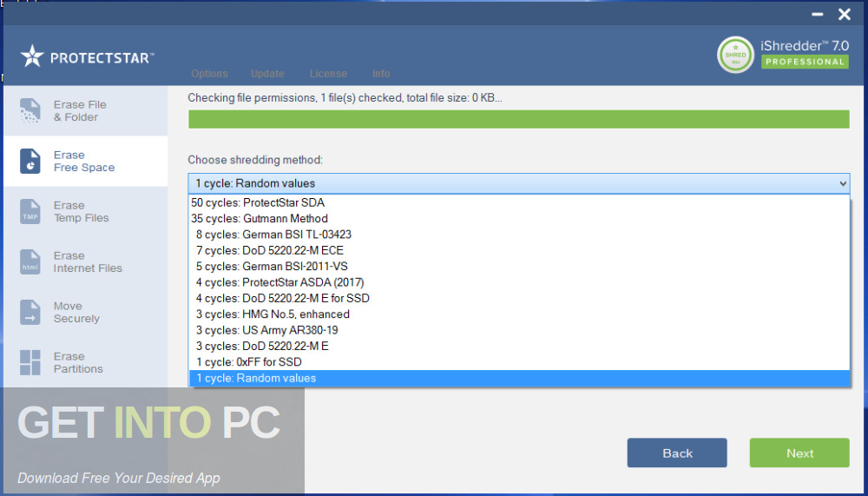
Task: Open Erase File & Folder section
Action: [x=85, y=111]
